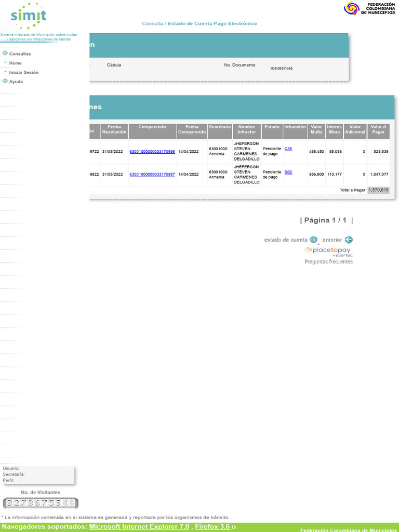Screen dimensions: 399x532
Task: Click the Página 1 / 1 indicator
Action: pyautogui.click(x=326, y=220)
